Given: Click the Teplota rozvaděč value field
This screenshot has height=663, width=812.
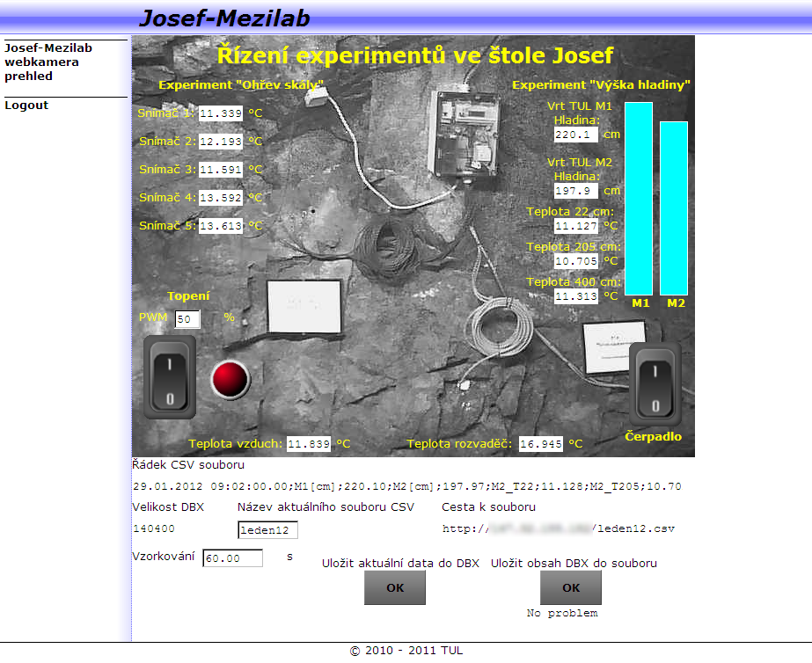Looking at the screenshot, I should tap(540, 444).
